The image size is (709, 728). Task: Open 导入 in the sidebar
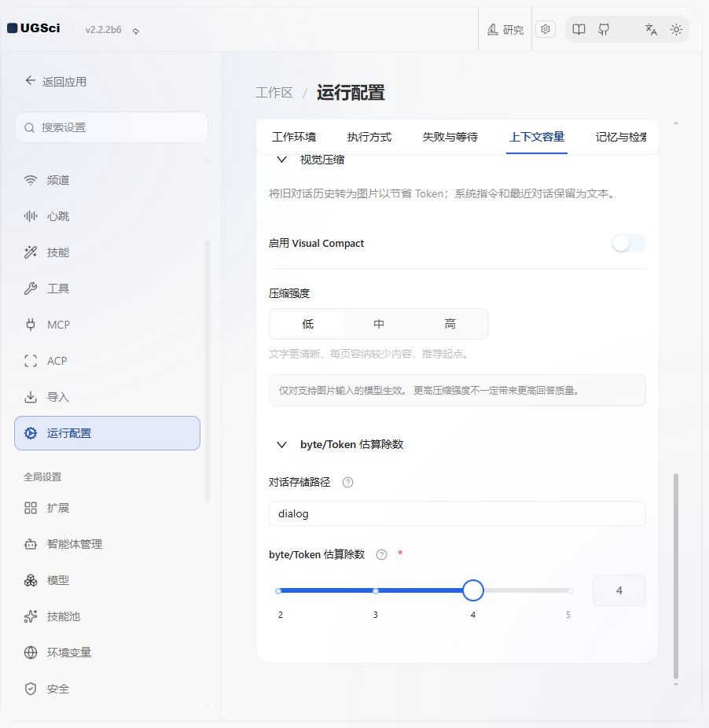(x=107, y=398)
